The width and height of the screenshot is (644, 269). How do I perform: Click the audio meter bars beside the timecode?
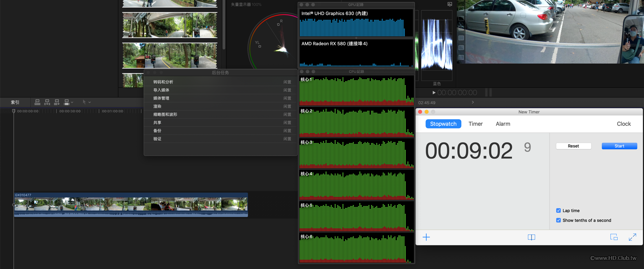click(488, 93)
